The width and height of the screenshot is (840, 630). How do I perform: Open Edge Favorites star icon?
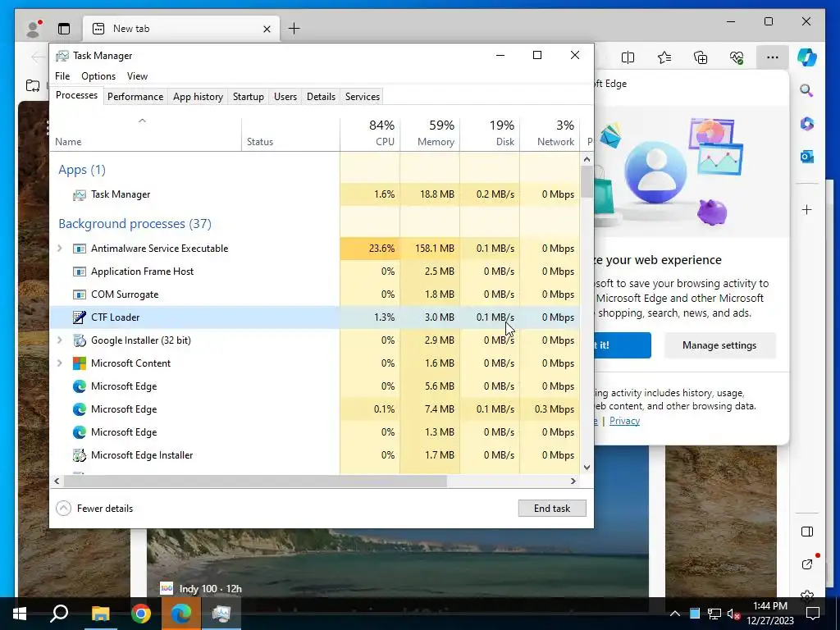tap(664, 57)
